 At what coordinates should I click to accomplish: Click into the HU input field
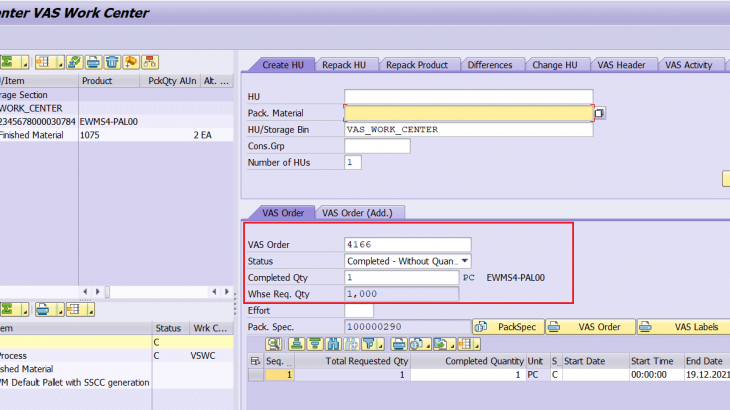(x=468, y=97)
